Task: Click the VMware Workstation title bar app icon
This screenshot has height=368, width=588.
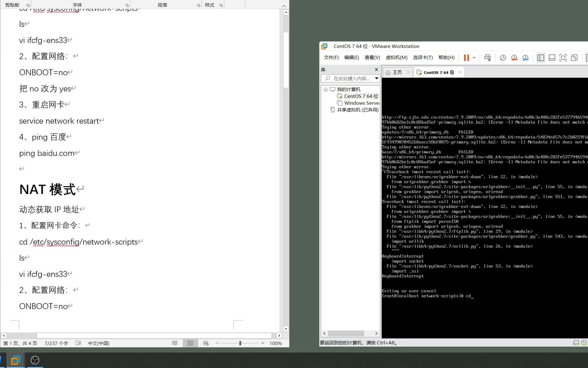Action: coord(324,46)
